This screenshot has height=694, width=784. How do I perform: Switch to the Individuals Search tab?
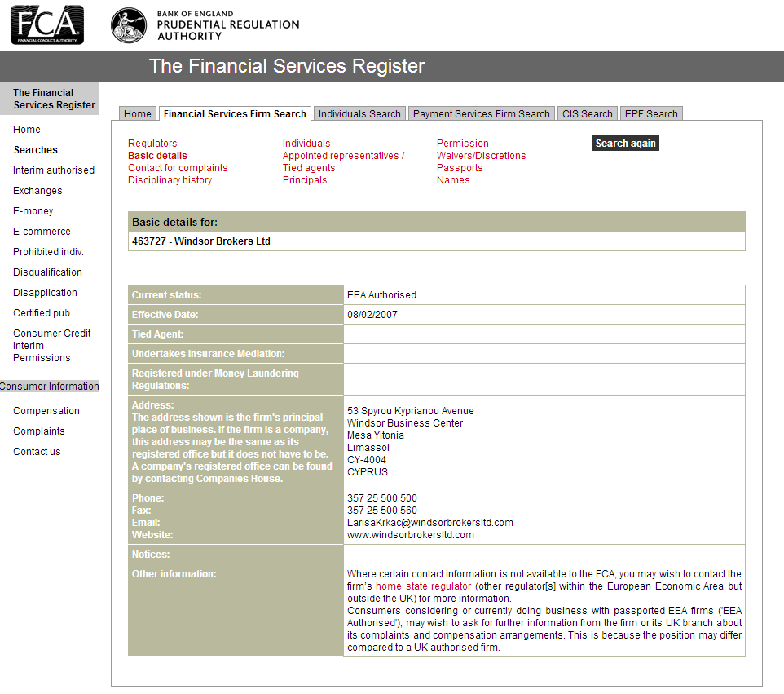pos(359,113)
